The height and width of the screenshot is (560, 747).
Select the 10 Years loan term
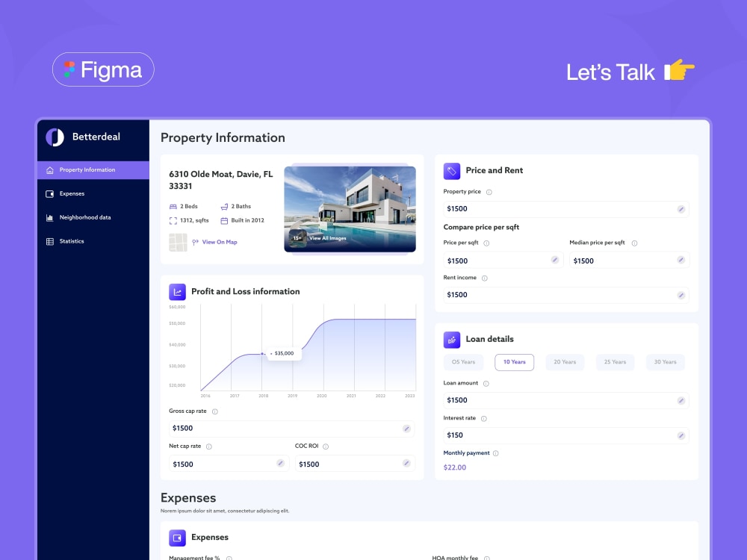pos(515,362)
